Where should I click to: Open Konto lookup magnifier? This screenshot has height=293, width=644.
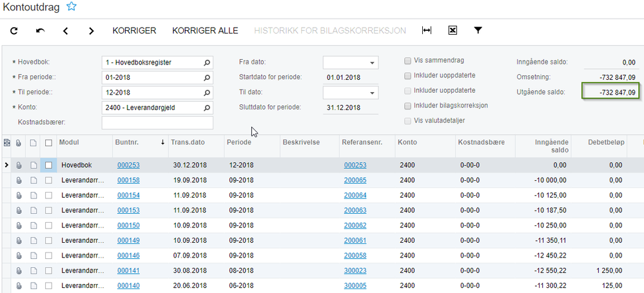coord(207,108)
